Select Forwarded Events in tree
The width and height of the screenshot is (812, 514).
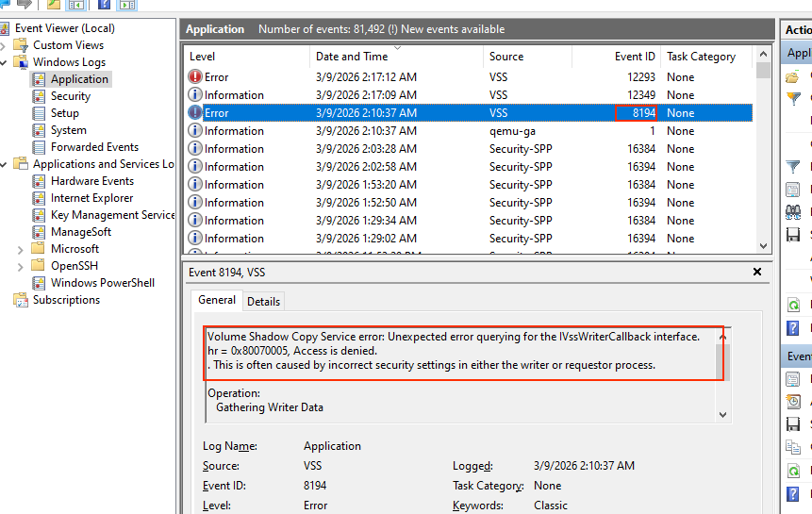pyautogui.click(x=94, y=147)
